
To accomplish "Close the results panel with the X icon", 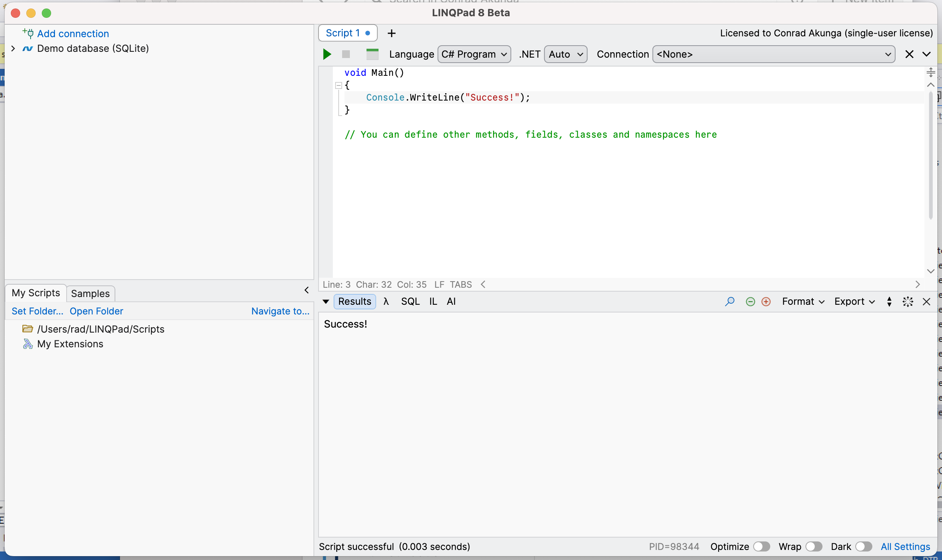I will coord(927,302).
